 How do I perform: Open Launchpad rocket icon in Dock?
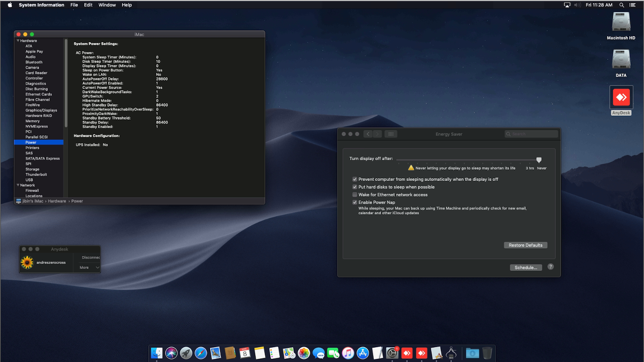[x=186, y=353]
